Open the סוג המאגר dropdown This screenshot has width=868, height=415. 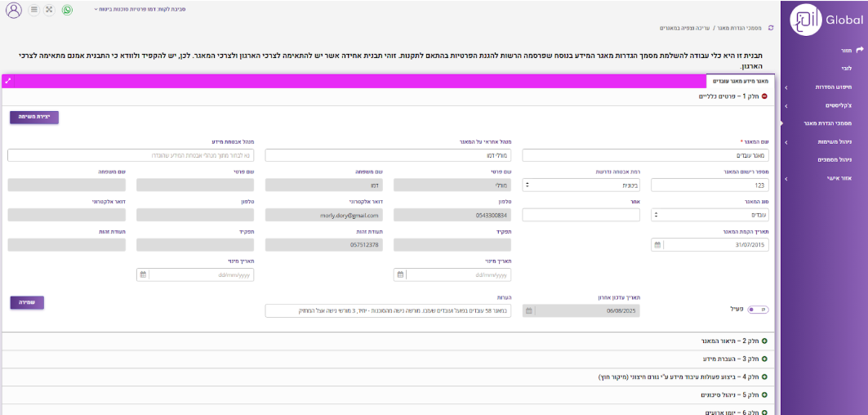710,215
